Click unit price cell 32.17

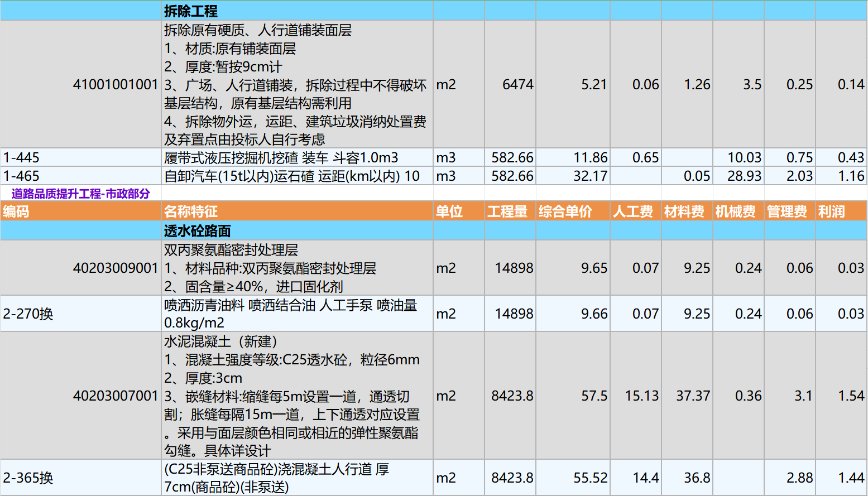[x=573, y=176]
